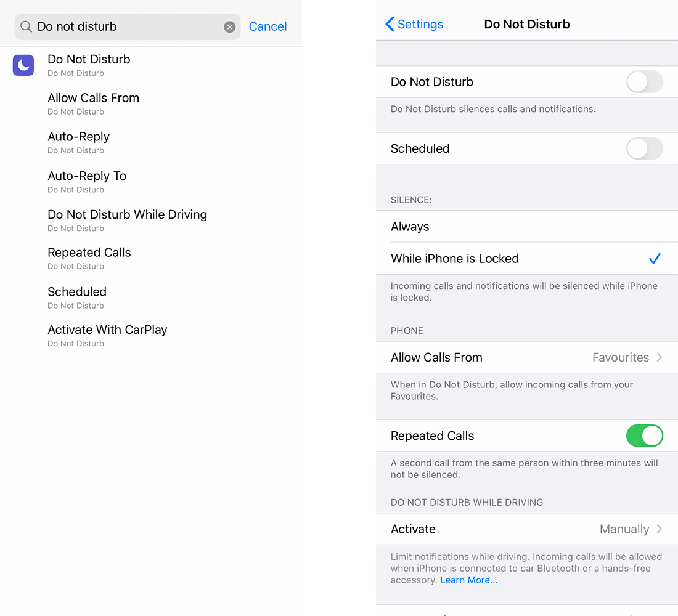This screenshot has width=678, height=616.
Task: Open the Repeated Calls search result
Action: click(151, 259)
